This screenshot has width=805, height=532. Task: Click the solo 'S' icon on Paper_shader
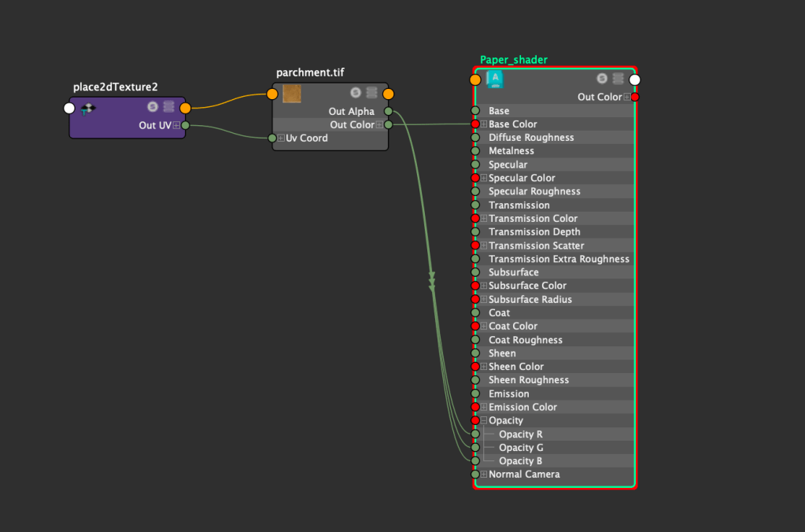tap(602, 79)
